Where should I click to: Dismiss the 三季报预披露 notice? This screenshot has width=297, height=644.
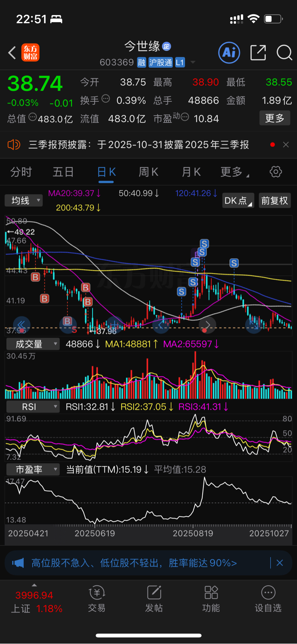coord(286,144)
